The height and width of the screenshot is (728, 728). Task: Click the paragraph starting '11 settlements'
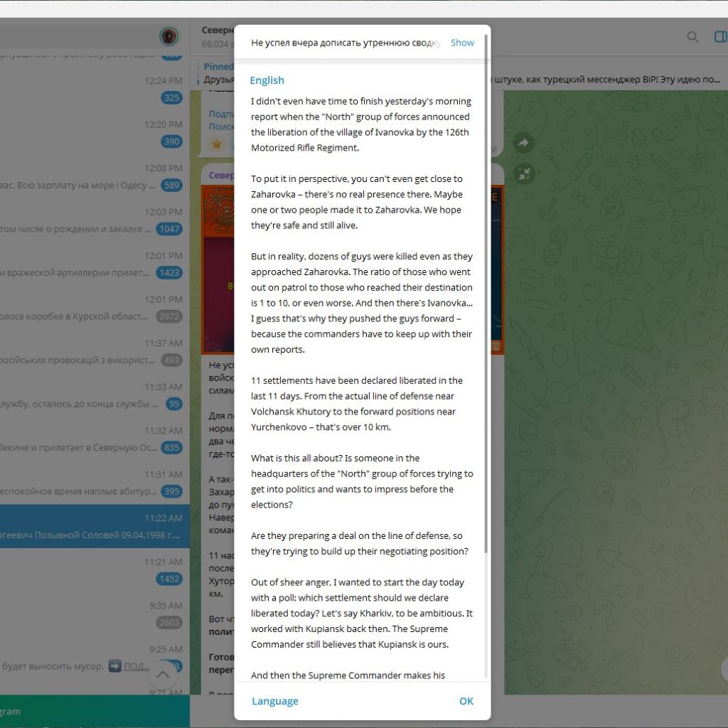pyautogui.click(x=357, y=404)
